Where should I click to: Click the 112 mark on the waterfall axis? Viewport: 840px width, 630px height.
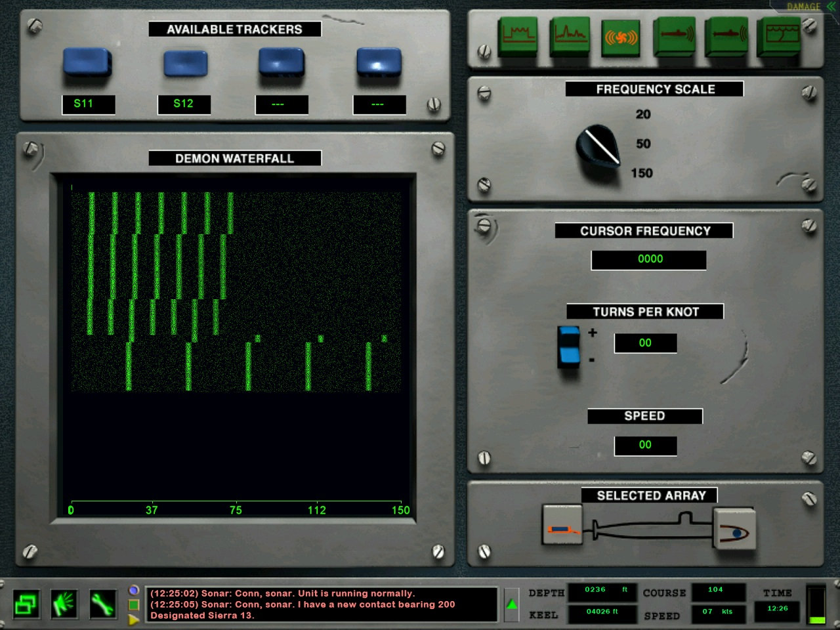click(x=317, y=510)
